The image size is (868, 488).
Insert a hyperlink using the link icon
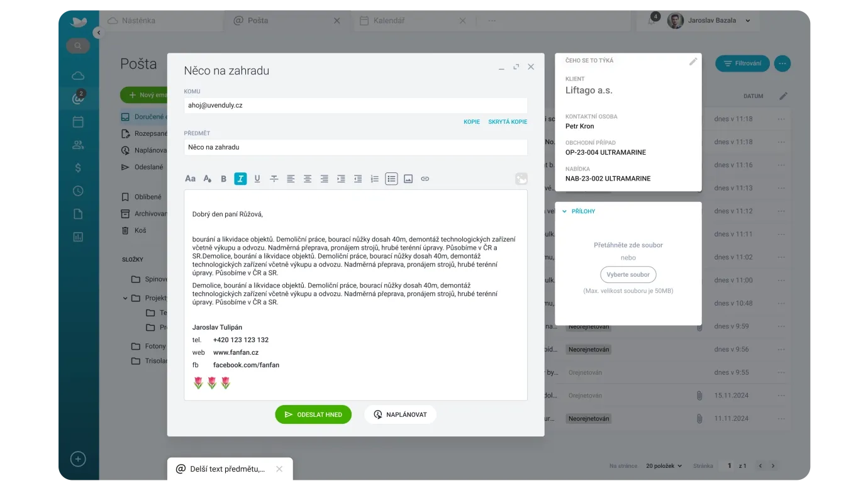point(425,179)
